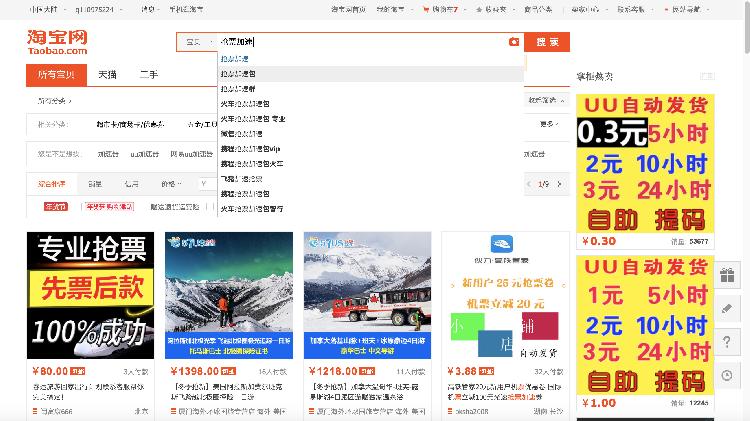Click the ¥1398.00 product title link
750x421 pixels.
227,391
